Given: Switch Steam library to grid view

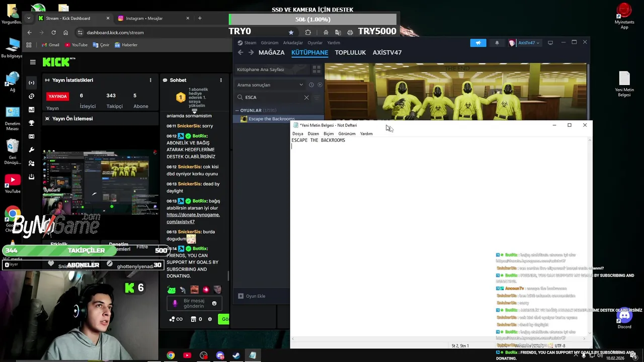Looking at the screenshot, I should click(316, 69).
